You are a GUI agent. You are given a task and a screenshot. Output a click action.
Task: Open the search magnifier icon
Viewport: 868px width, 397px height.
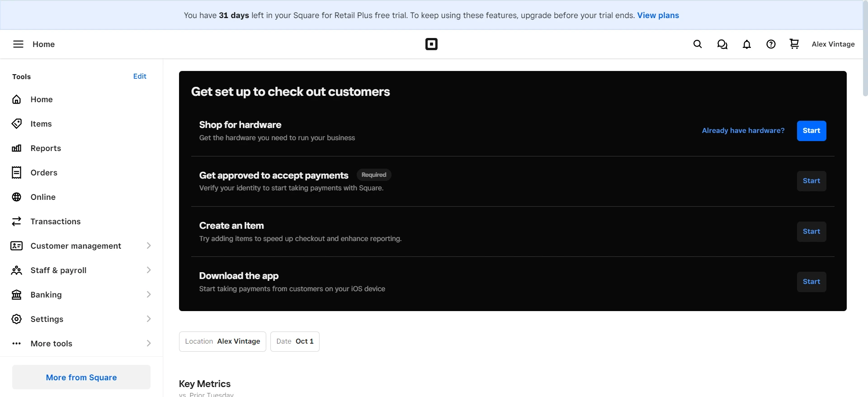pyautogui.click(x=698, y=44)
